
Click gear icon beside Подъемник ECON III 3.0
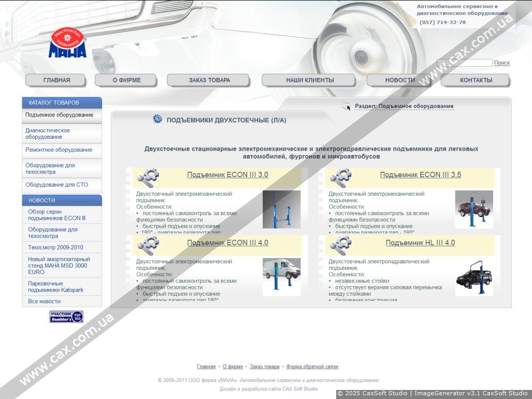(x=147, y=176)
